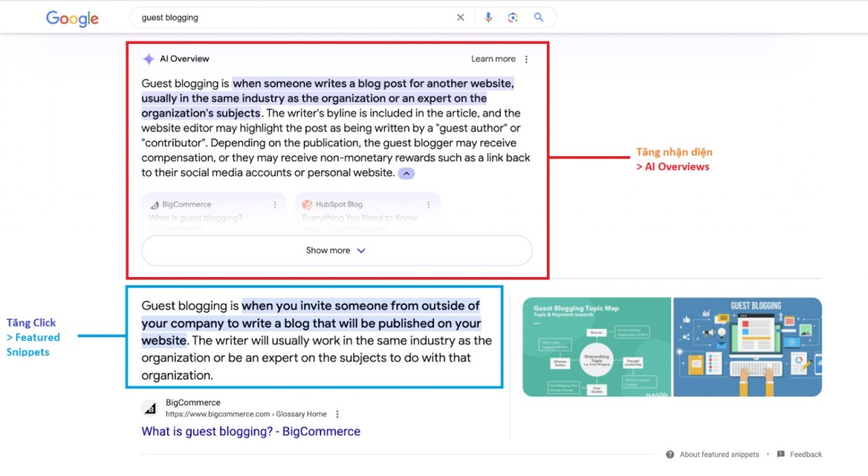868x476 pixels.
Task: Open BigCommerce source card in AI Overview
Action: click(214, 213)
